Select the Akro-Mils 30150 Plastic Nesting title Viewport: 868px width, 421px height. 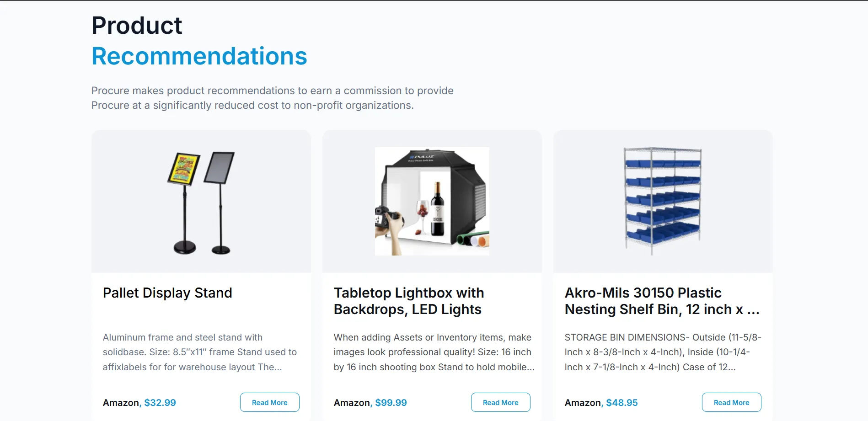661,301
